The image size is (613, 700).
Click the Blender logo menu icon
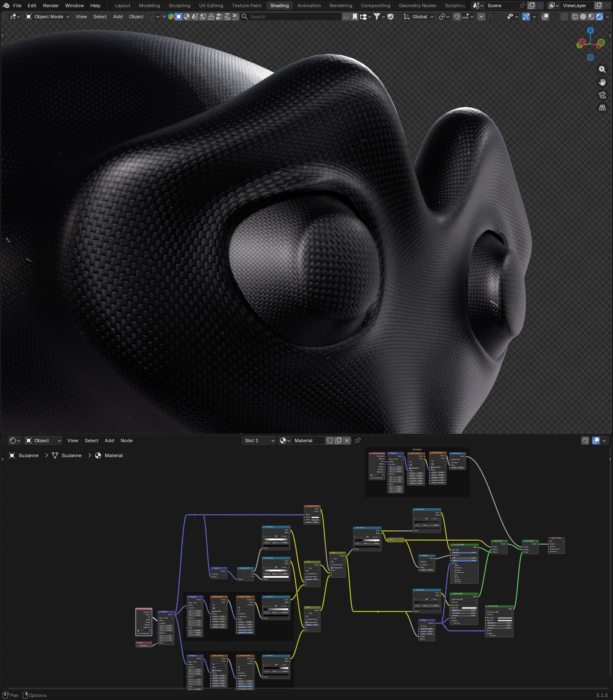coord(6,6)
